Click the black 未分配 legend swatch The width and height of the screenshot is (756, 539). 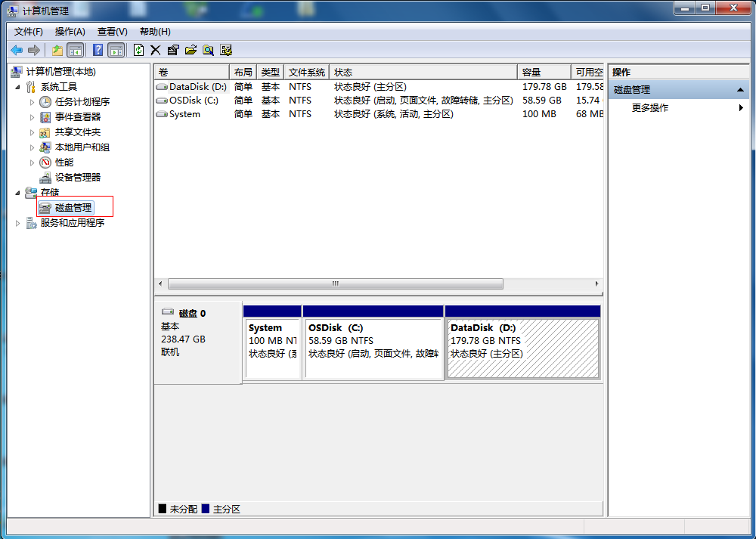pyautogui.click(x=163, y=509)
